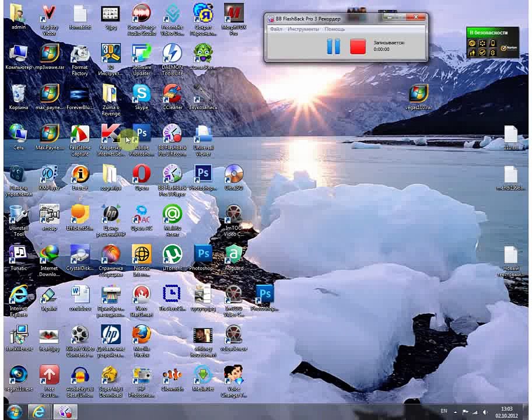Select the DAEMON Tools Lite icon
Viewport: 532px width, 420px height.
(172, 60)
